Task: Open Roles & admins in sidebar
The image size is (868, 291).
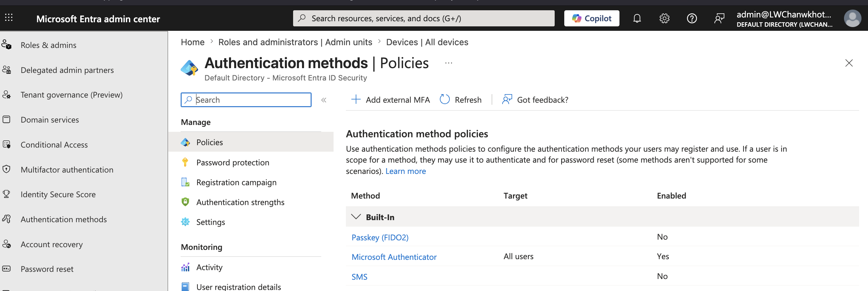Action: point(48,45)
